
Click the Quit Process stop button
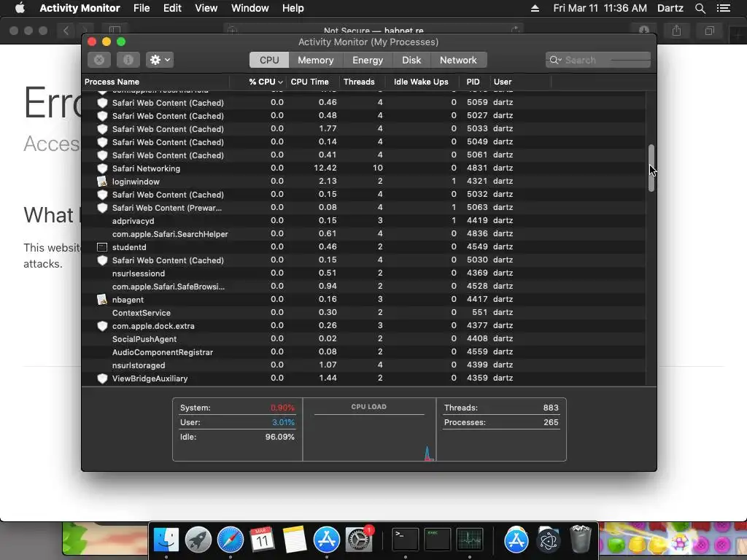(99, 60)
